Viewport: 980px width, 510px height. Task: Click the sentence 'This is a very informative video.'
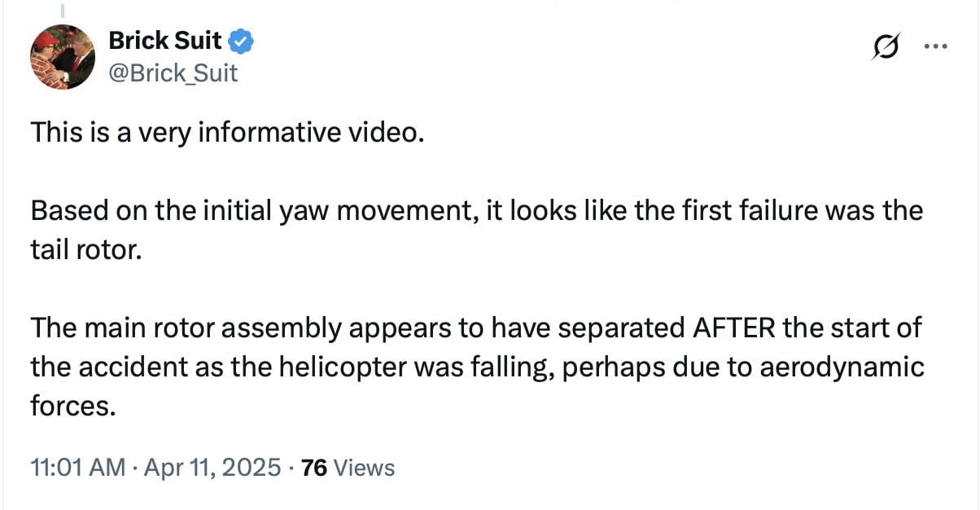click(227, 131)
